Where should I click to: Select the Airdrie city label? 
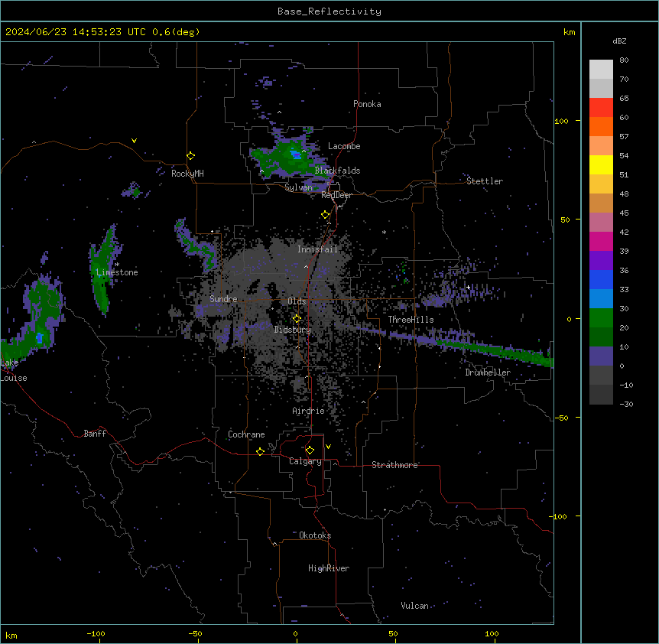point(308,411)
